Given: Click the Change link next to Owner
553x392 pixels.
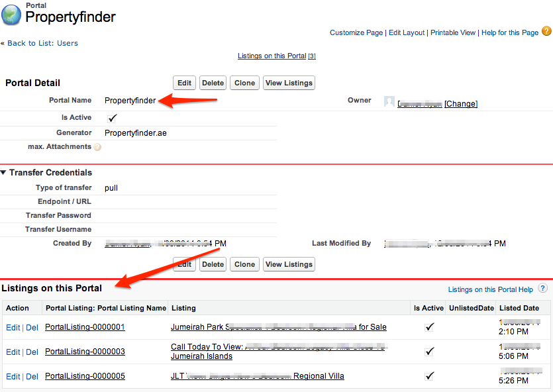Looking at the screenshot, I should point(460,103).
